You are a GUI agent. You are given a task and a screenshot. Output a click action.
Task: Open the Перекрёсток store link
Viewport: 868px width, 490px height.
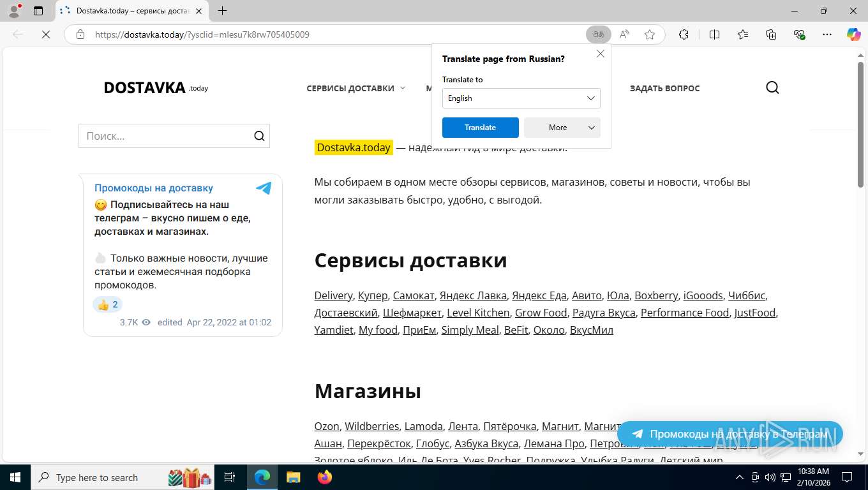(379, 443)
